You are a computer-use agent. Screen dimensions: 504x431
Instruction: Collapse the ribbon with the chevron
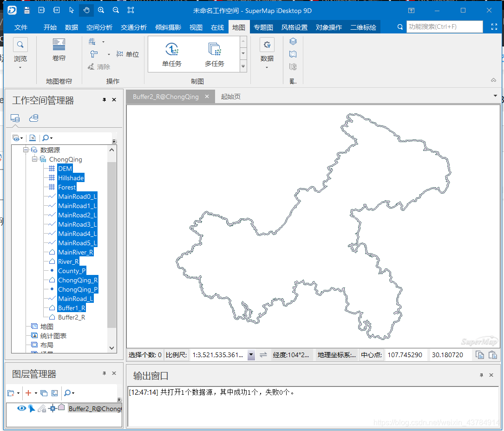tap(493, 80)
